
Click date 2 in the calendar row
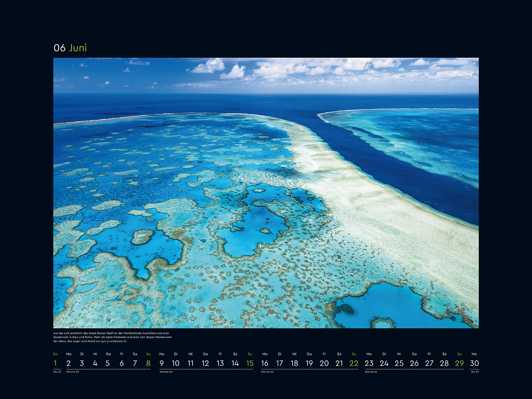click(68, 363)
